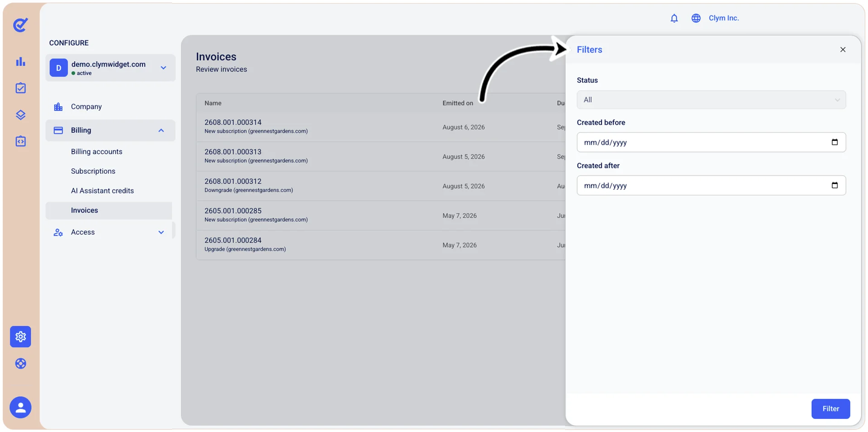Open calendar picker for Created before
Image resolution: width=868 pixels, height=432 pixels.
(x=834, y=142)
